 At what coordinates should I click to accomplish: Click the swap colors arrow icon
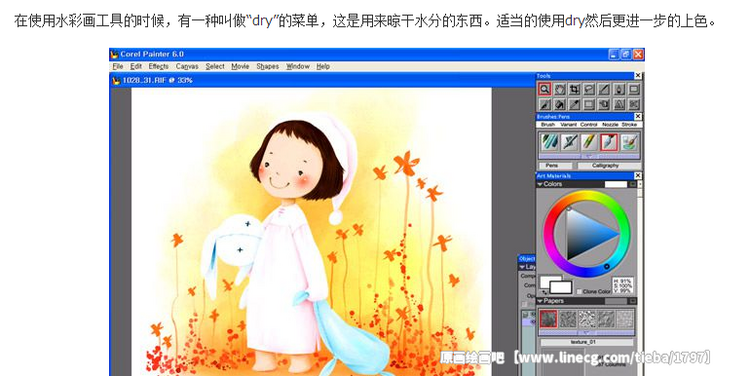[x=545, y=291]
